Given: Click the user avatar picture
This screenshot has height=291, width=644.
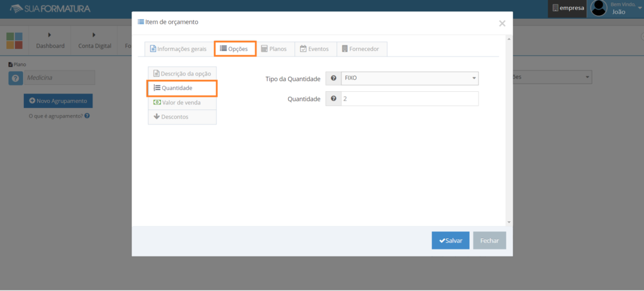Looking at the screenshot, I should 599,8.
